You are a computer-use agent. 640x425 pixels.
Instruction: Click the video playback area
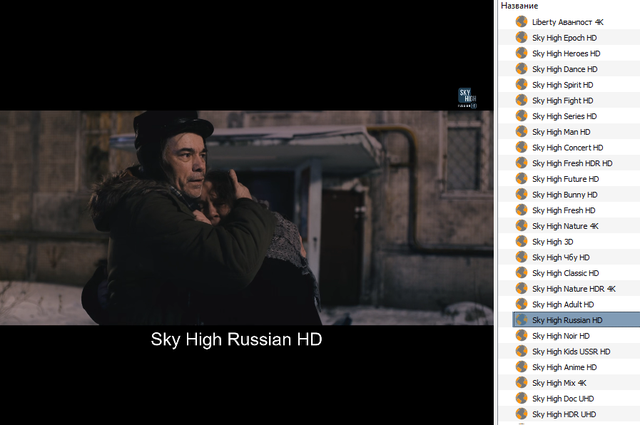[247, 212]
